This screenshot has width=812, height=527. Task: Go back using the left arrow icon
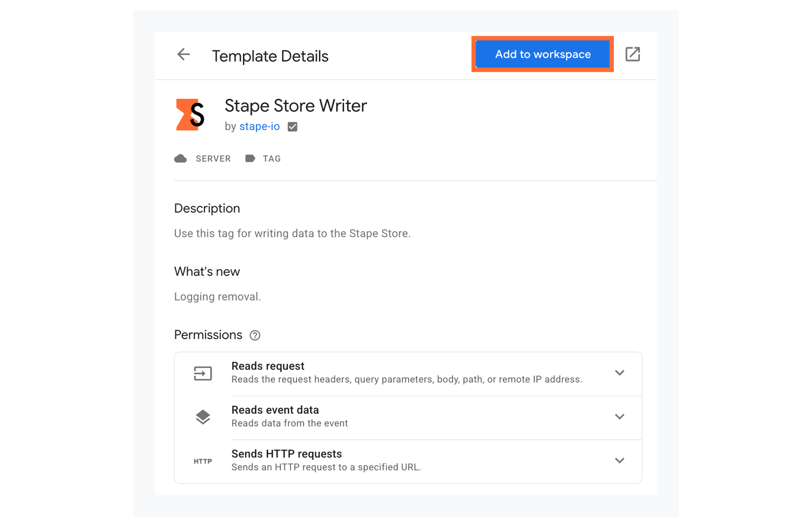pyautogui.click(x=183, y=55)
